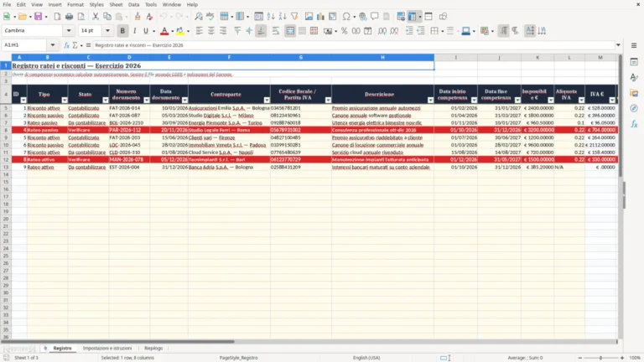Click the AutoFilter funnel icon
The width and height of the screenshot is (644, 362).
click(x=294, y=17)
